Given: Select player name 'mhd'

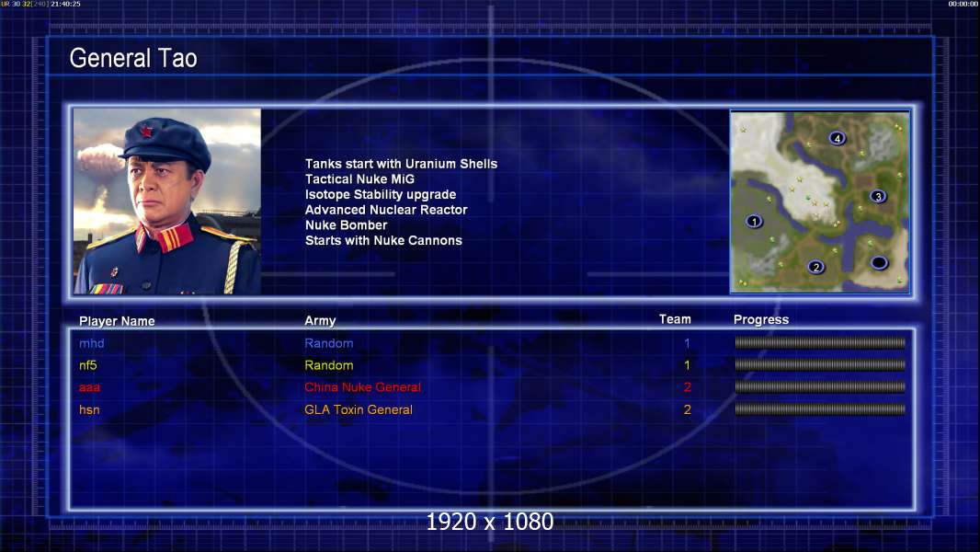Looking at the screenshot, I should [91, 343].
